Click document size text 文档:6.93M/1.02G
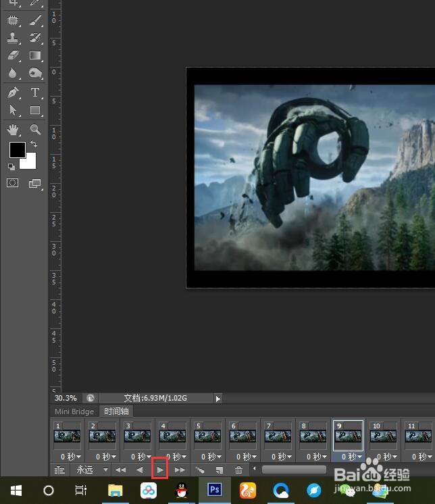 point(155,398)
